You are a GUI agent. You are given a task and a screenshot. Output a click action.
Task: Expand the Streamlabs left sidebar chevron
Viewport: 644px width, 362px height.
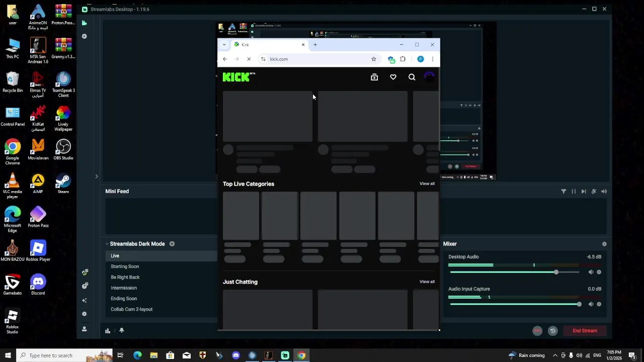(97, 176)
